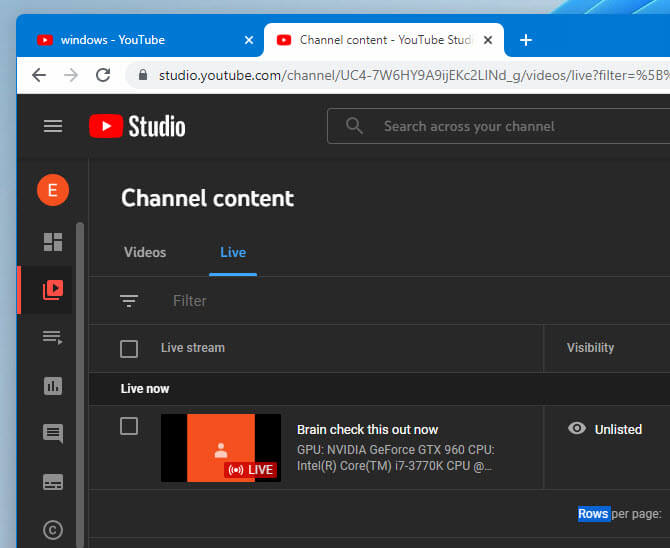
Task: Open the hamburger menu in Studio header
Action: (x=53, y=126)
